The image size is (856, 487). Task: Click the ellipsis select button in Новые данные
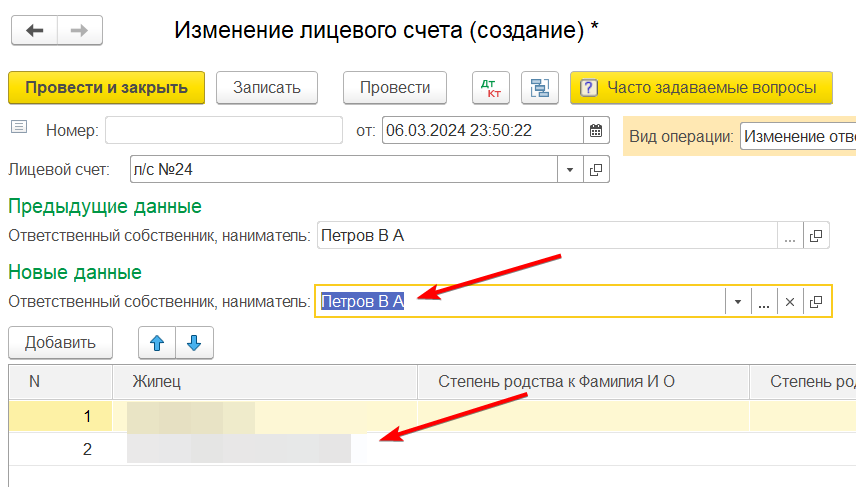(764, 301)
